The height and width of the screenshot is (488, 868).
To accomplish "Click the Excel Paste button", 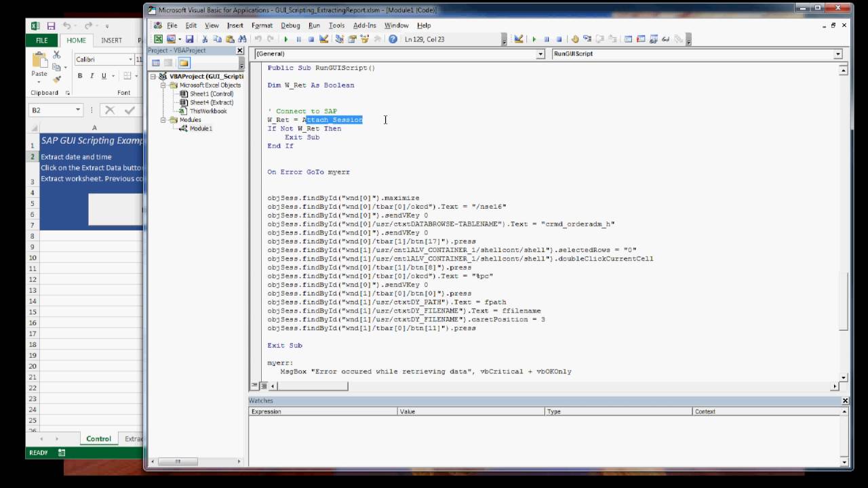I will pos(39,67).
